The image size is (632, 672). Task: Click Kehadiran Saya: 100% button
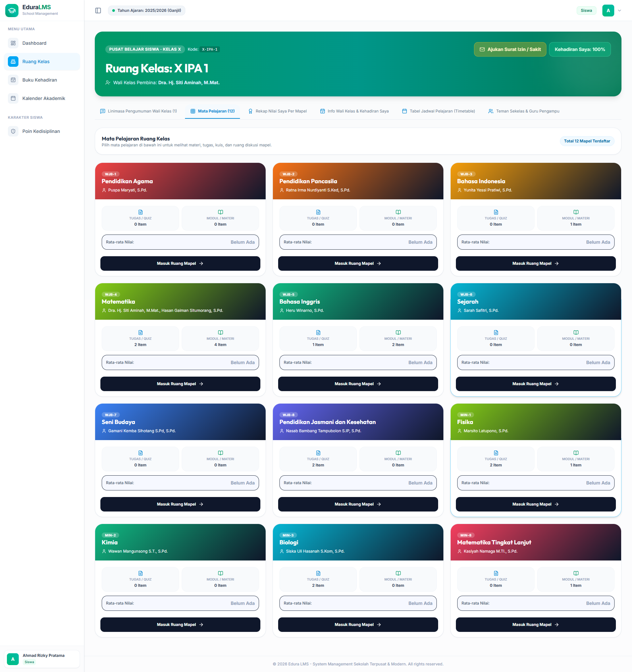click(580, 49)
